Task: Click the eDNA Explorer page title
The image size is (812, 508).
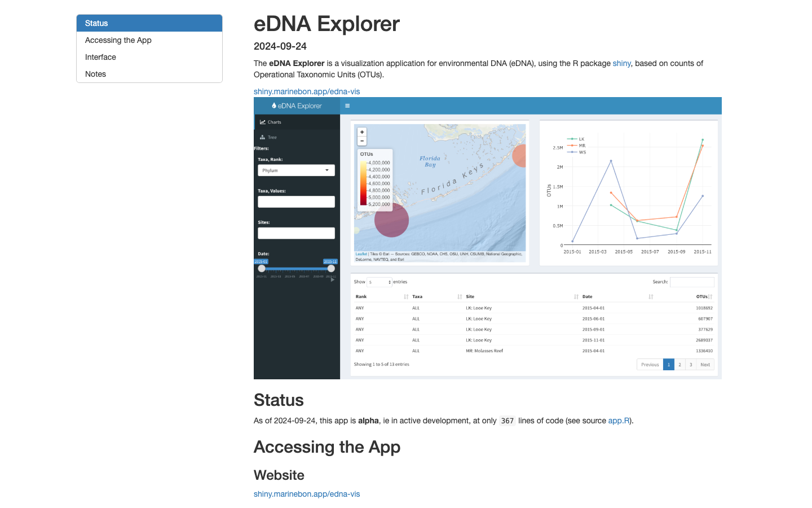Action: [326, 24]
